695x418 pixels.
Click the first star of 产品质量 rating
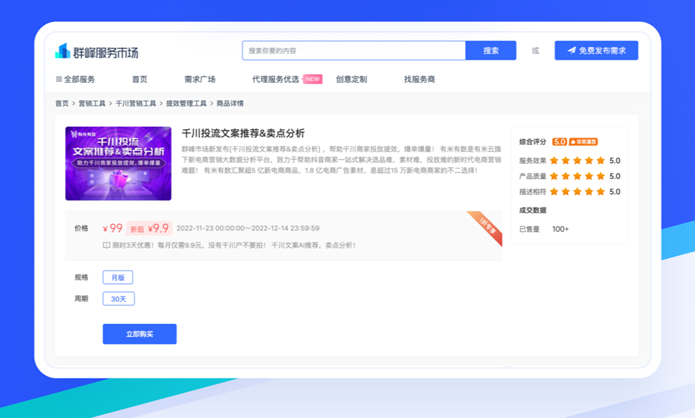point(554,176)
